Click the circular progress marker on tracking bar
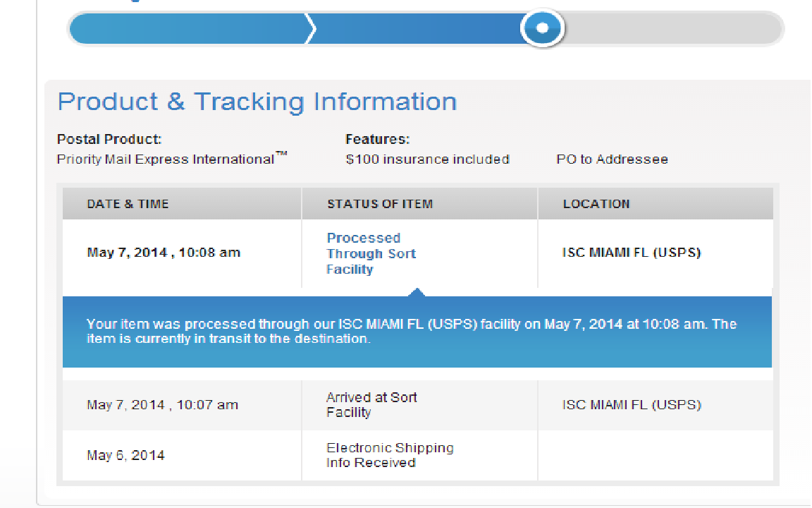Viewport: 812px width, 508px height. (x=542, y=28)
